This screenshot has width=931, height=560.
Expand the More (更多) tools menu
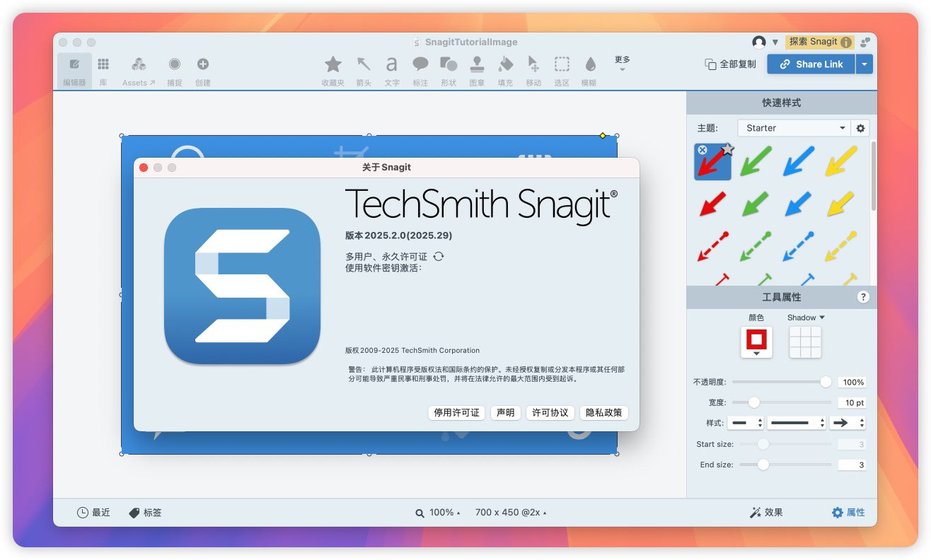[x=622, y=63]
